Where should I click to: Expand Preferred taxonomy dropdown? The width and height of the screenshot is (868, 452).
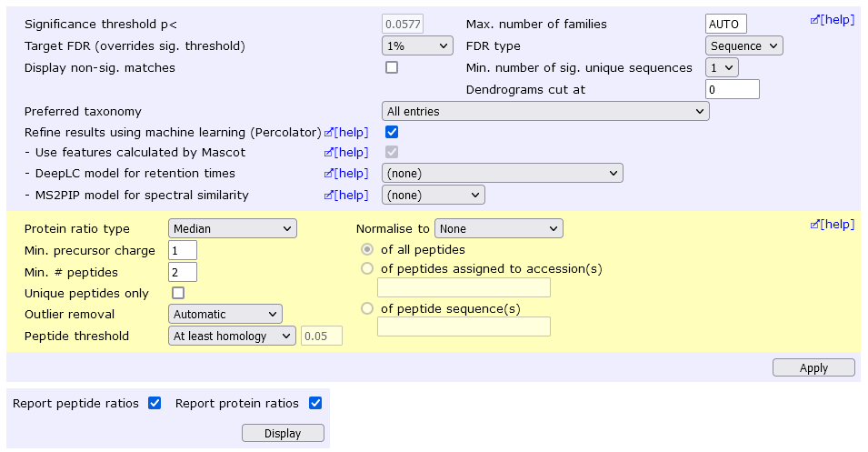(x=545, y=111)
